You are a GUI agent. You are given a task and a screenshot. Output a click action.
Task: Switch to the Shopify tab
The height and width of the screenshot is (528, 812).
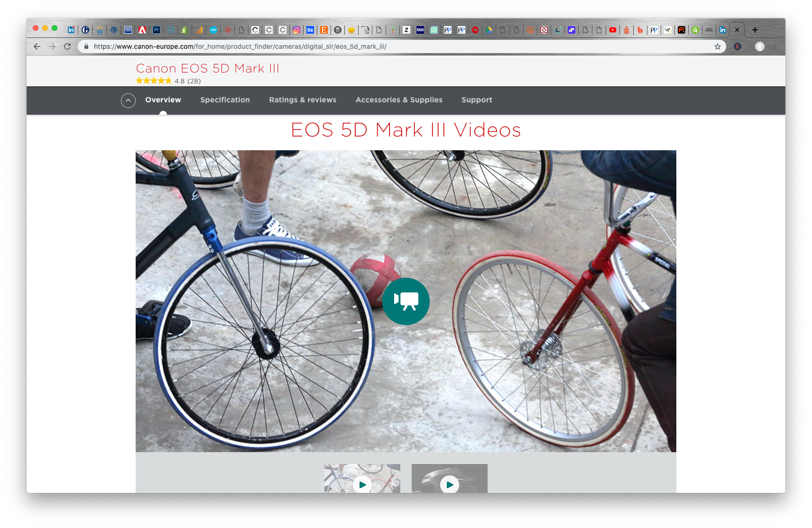coord(185,30)
